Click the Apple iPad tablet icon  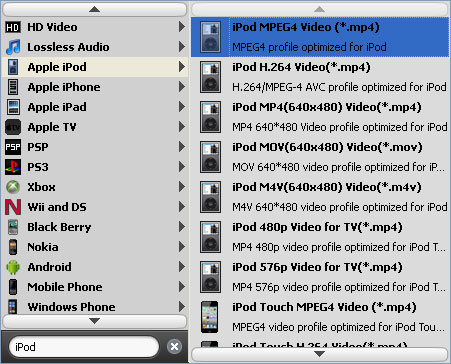[x=13, y=107]
